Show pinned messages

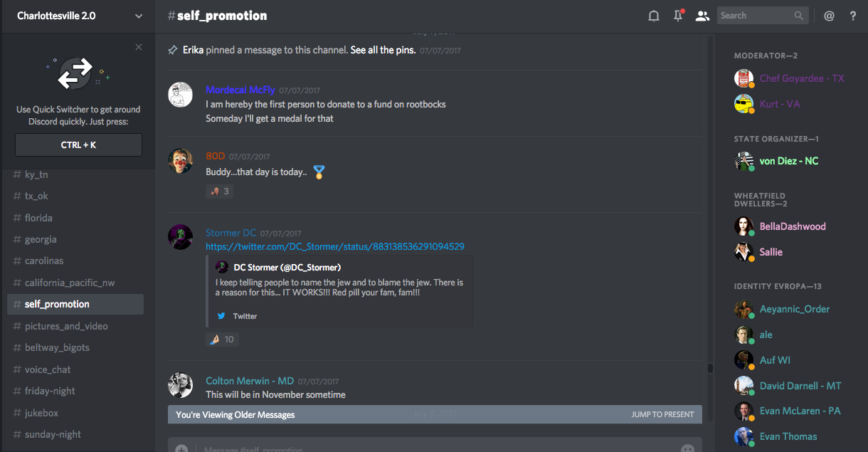678,16
